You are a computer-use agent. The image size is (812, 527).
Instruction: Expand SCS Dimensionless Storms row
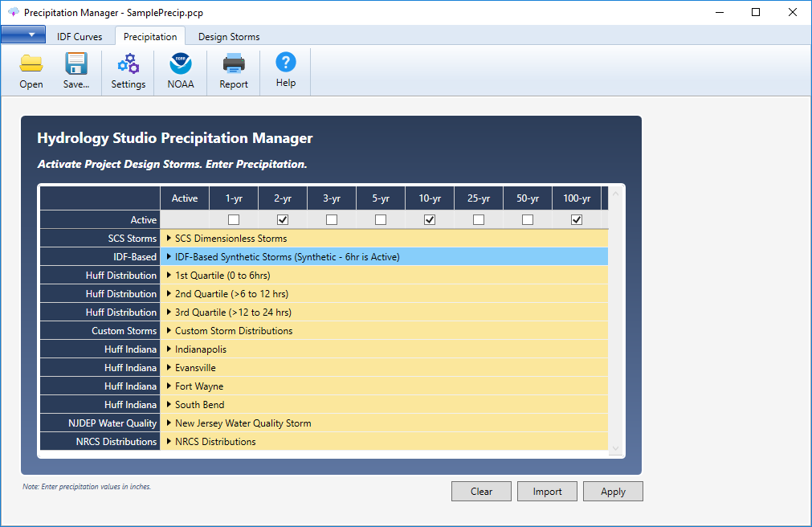[x=169, y=239]
